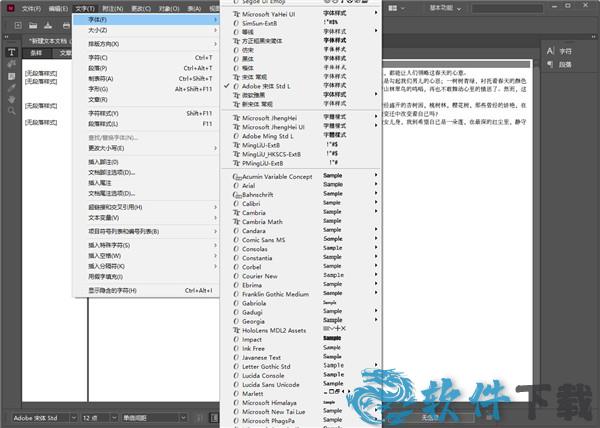Click the document vertical scrollbar

[x=536, y=229]
